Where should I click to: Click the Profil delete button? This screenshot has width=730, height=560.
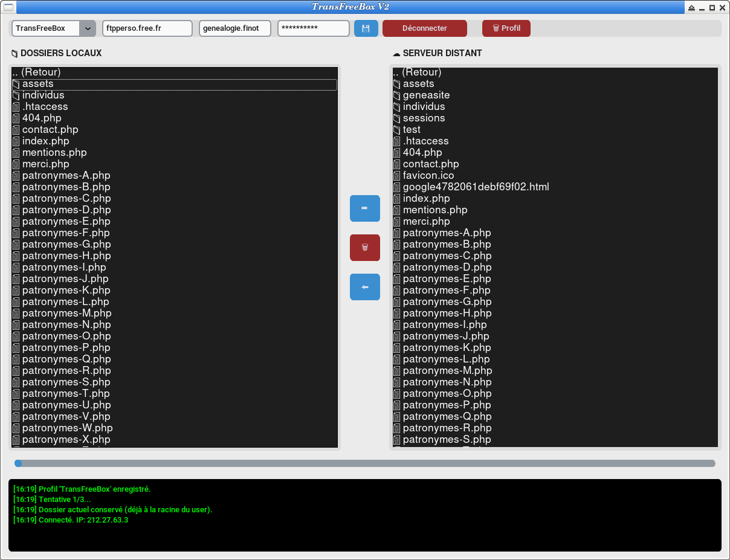click(506, 28)
